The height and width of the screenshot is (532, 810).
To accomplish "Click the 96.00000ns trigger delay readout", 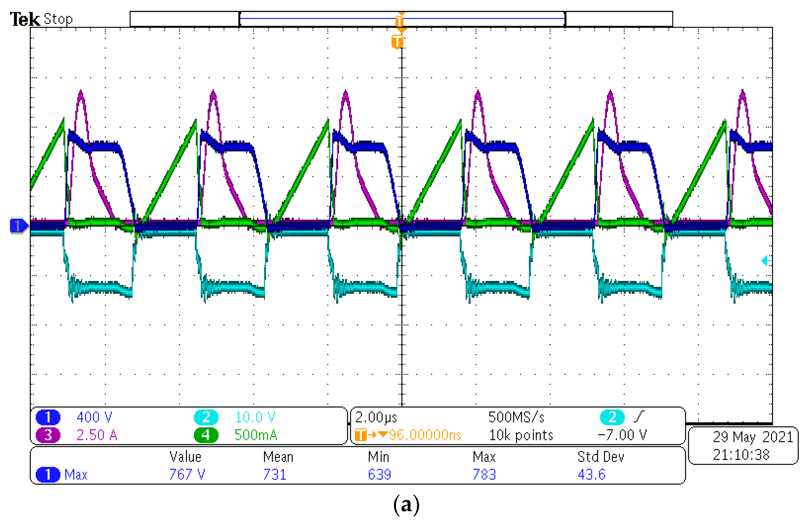I will [425, 435].
